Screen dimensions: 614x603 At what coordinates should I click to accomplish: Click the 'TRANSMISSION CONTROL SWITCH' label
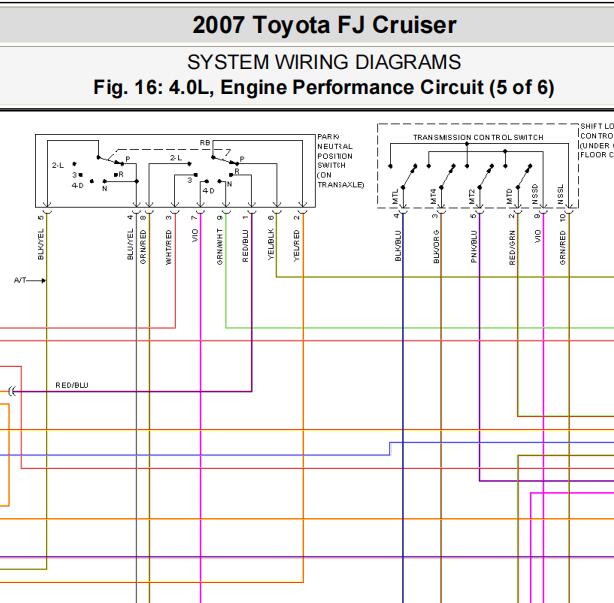coord(478,137)
